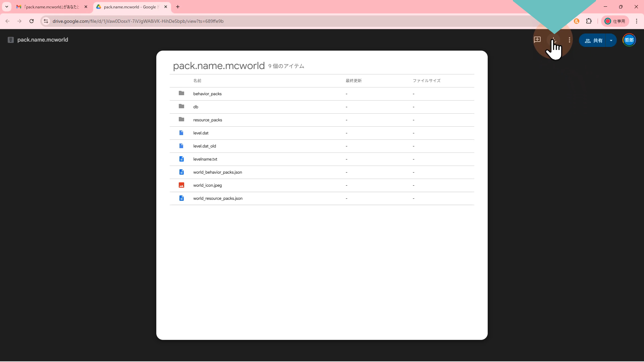Click the add comment icon
Image resolution: width=644 pixels, height=362 pixels.
537,40
